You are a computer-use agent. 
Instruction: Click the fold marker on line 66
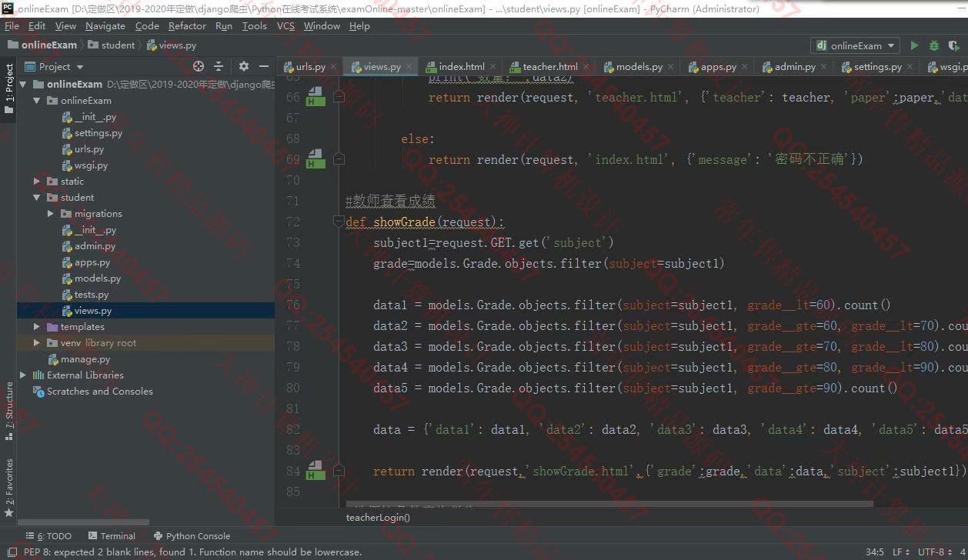pos(339,97)
